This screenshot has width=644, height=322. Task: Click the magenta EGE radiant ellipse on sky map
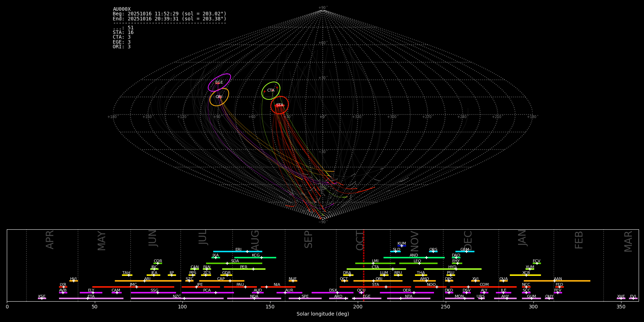[x=219, y=82]
